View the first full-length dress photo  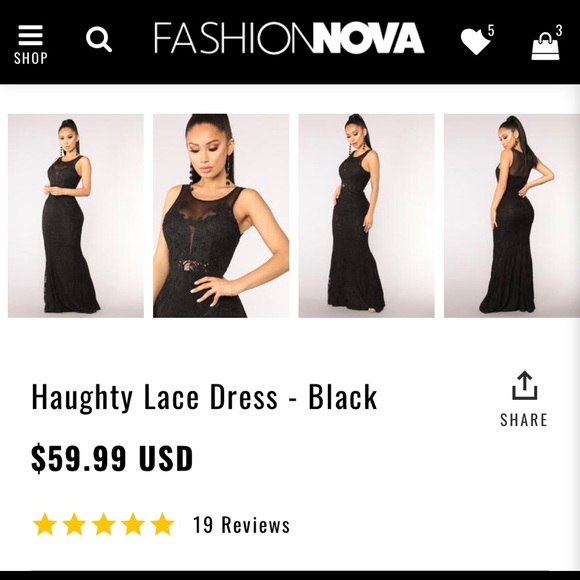tap(76, 216)
